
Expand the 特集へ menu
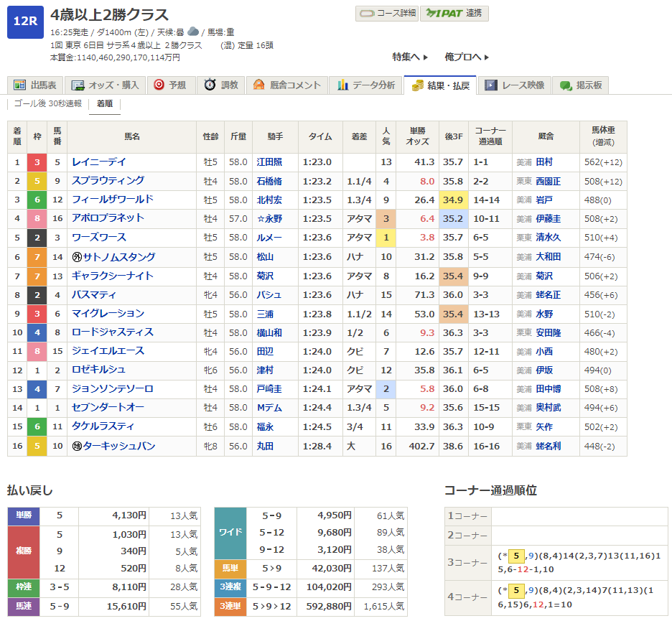[x=410, y=57]
